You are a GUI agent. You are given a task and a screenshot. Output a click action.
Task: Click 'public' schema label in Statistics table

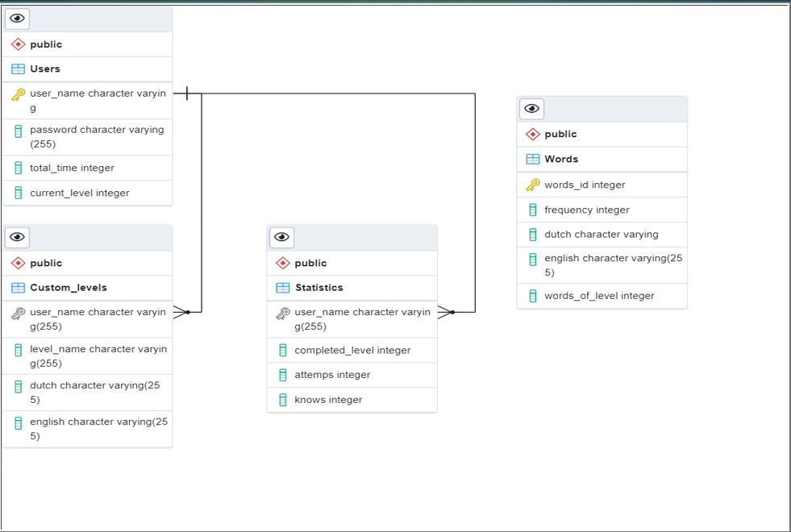(x=310, y=264)
